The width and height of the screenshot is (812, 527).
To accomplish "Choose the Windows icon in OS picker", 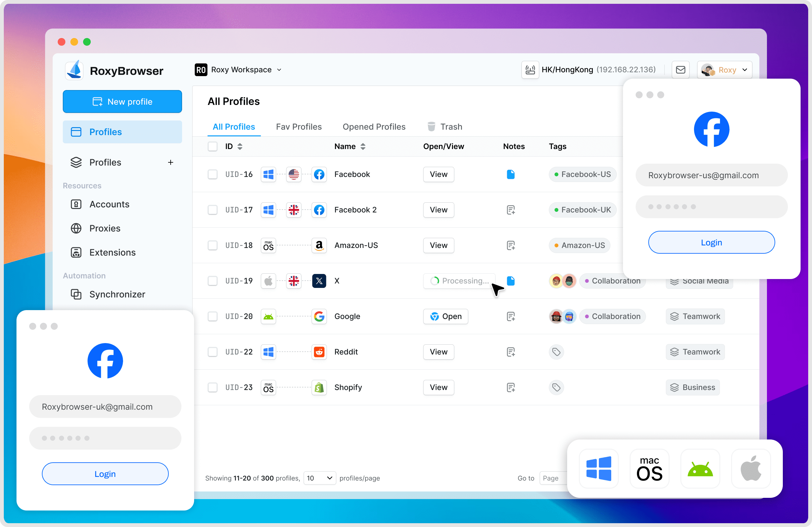I will click(x=599, y=469).
